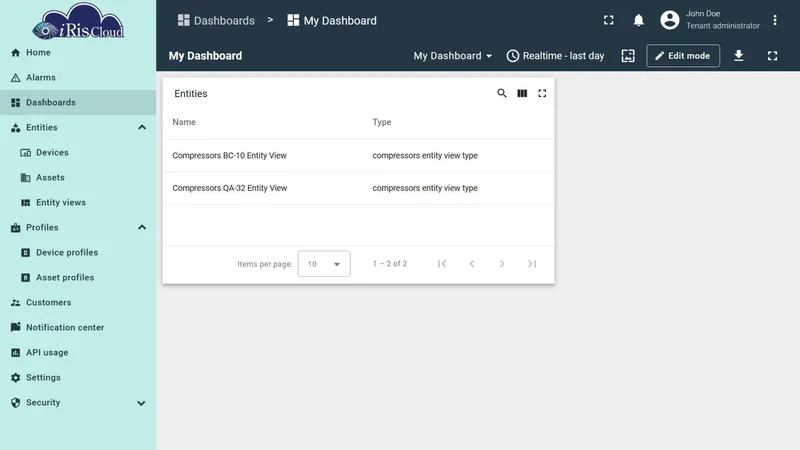Click the Home house icon
Image resolution: width=800 pixels, height=450 pixels.
coord(15,53)
